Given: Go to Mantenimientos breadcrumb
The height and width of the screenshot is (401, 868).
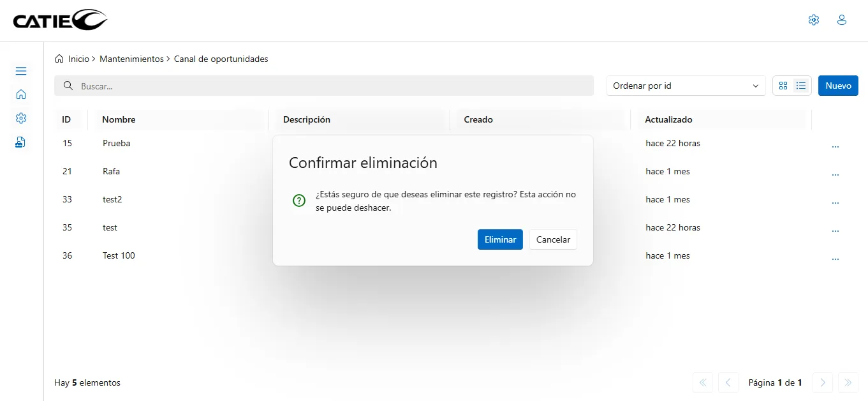Looking at the screenshot, I should tap(131, 59).
